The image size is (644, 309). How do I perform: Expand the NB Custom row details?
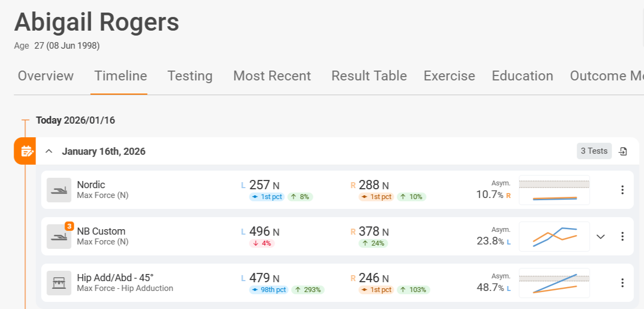coord(601,237)
